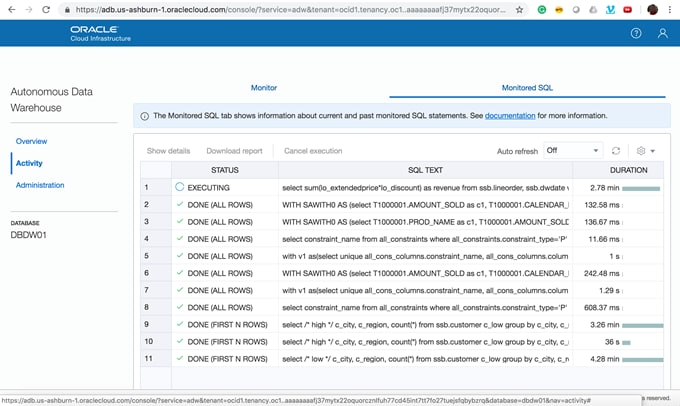Viewport: 680px width, 406px height.
Task: Open the browser profile avatar
Action: coord(652,9)
